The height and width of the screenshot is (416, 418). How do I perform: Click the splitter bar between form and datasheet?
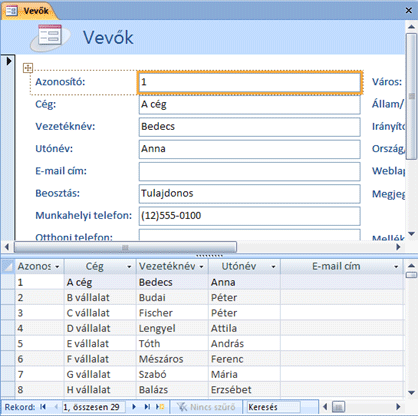[209, 255]
